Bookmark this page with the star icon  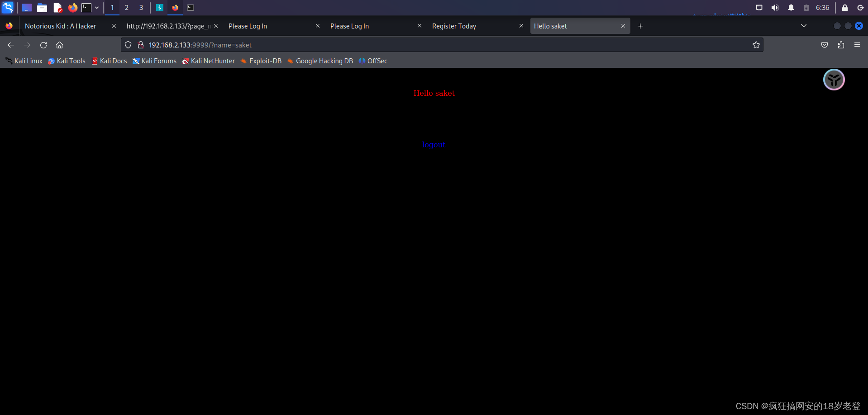[x=756, y=45]
